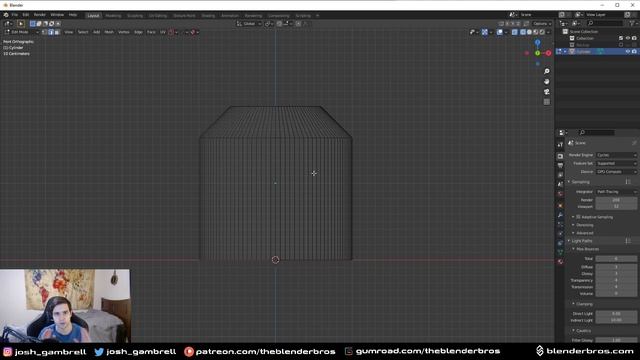Open Device GPU Compute dropdown
The height and width of the screenshot is (360, 640).
coord(616,172)
